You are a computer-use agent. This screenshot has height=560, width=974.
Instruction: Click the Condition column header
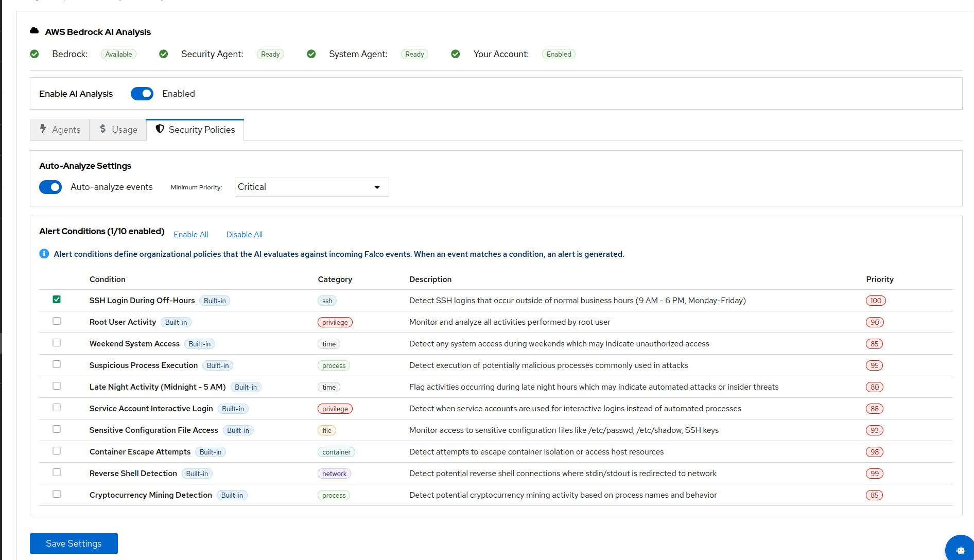coord(108,279)
